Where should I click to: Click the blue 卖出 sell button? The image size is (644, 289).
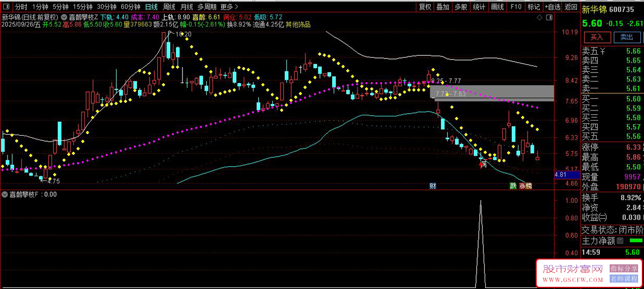(626, 37)
